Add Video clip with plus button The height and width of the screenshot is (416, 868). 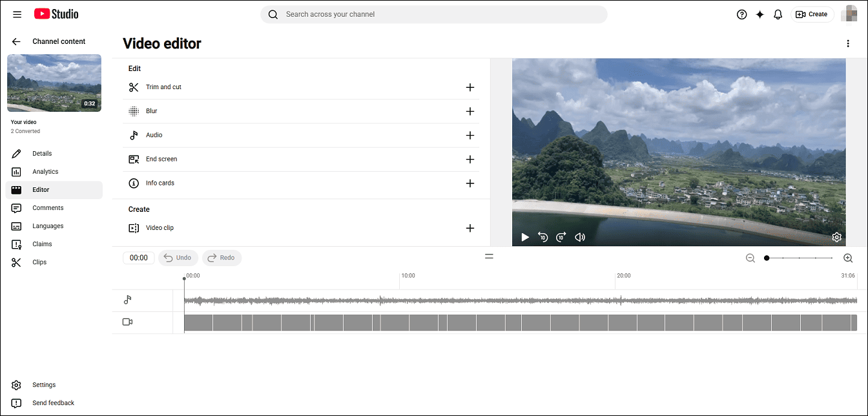(470, 228)
